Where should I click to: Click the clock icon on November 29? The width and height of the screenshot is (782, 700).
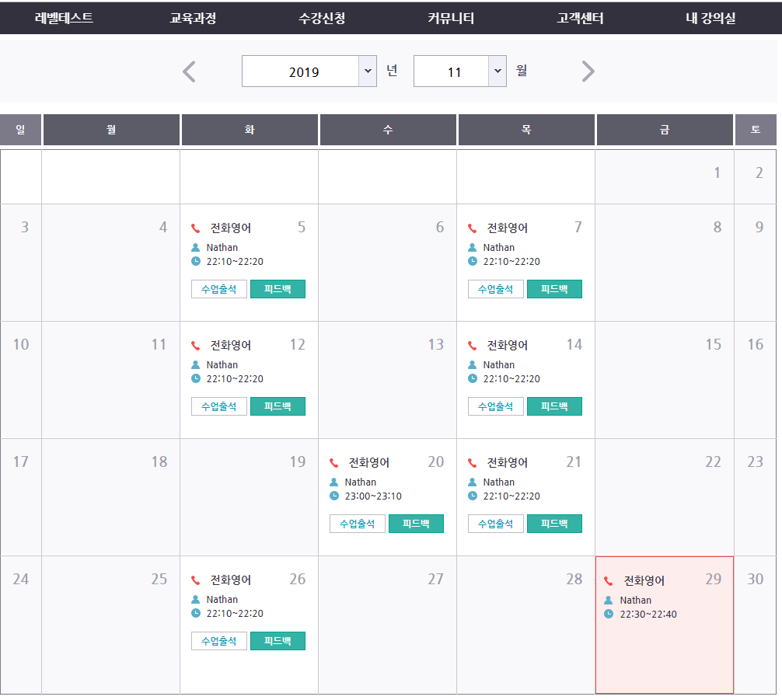click(x=609, y=615)
